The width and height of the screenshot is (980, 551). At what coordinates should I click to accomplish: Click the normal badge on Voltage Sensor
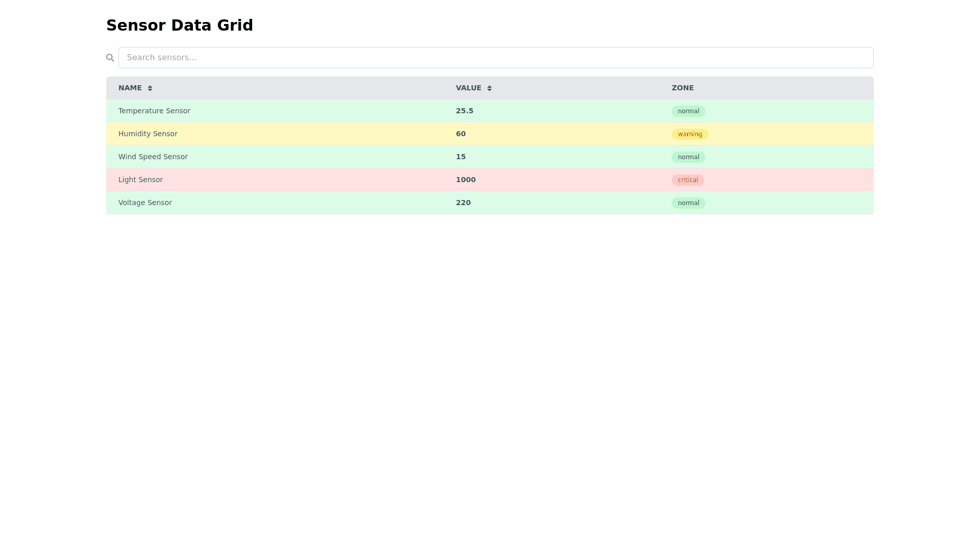pyautogui.click(x=688, y=203)
